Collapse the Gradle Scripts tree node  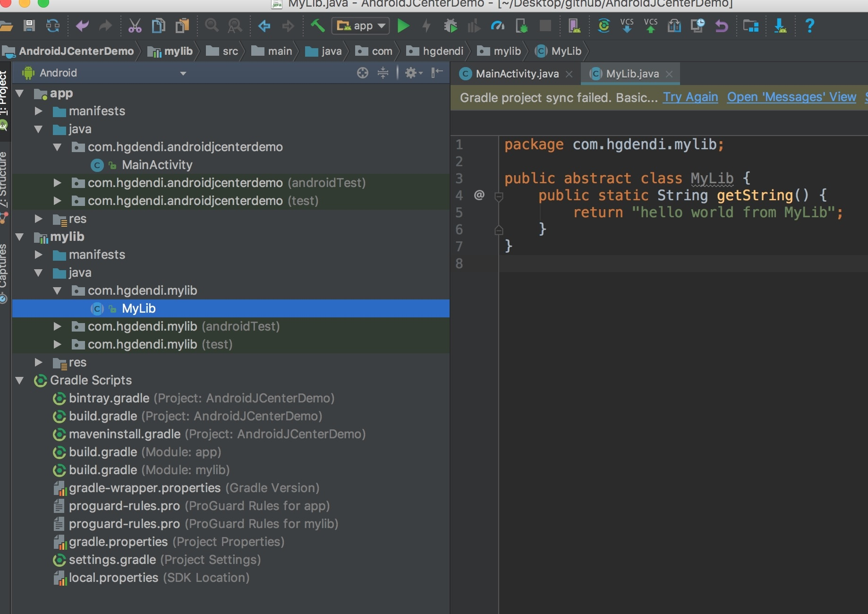pyautogui.click(x=20, y=381)
